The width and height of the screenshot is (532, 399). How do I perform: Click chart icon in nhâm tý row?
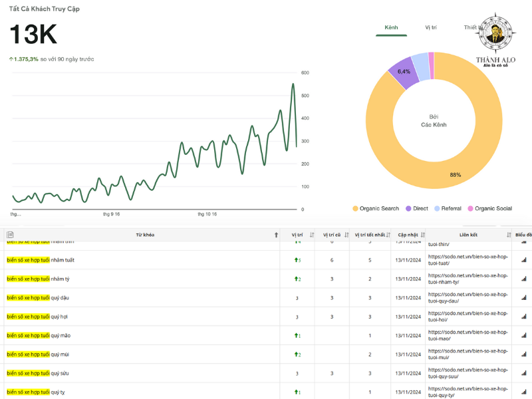tap(523, 279)
